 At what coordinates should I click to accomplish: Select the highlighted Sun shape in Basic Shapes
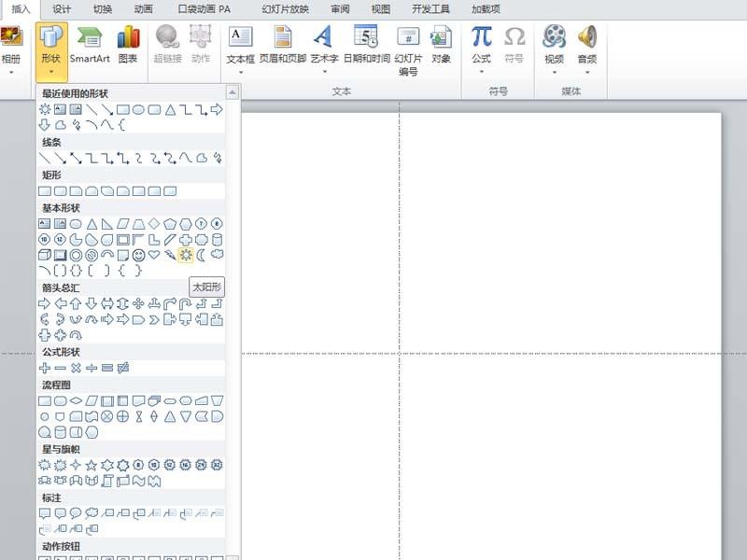click(x=185, y=255)
